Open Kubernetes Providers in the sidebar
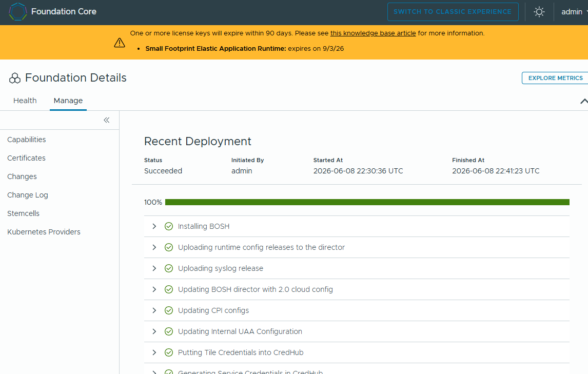This screenshot has height=374, width=588. (x=44, y=232)
